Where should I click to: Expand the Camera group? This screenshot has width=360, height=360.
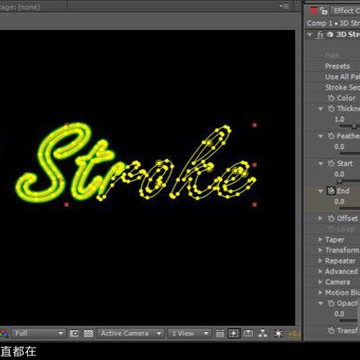click(320, 282)
